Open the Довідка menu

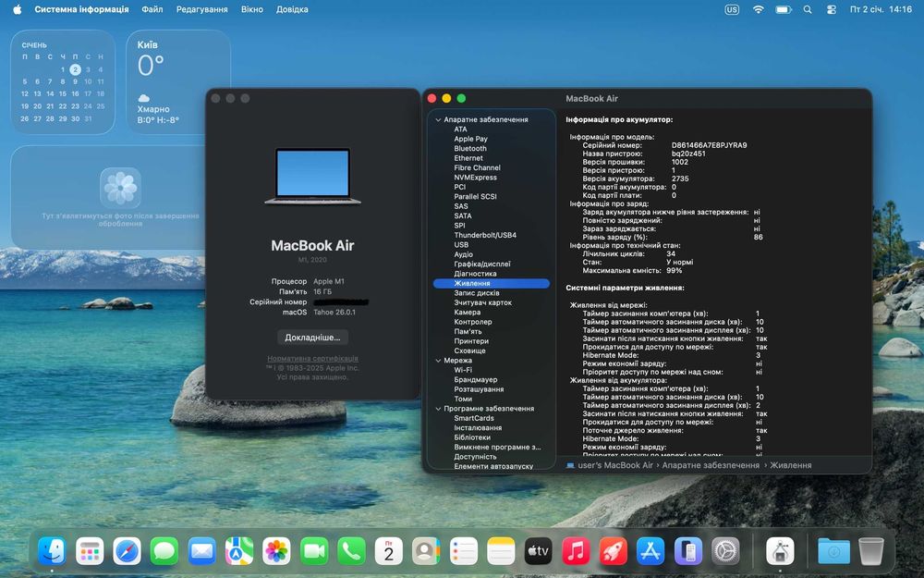292,9
